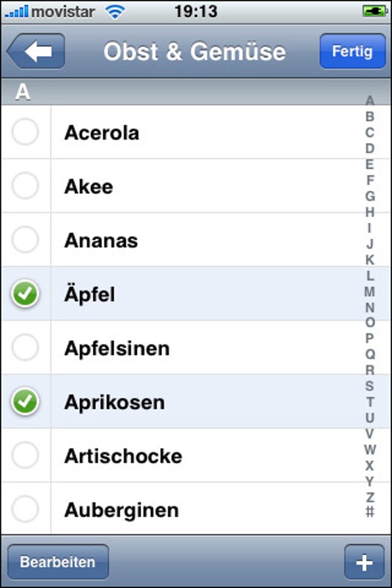392x588 pixels.
Task: Tap the signal strength bars
Action: click(17, 12)
